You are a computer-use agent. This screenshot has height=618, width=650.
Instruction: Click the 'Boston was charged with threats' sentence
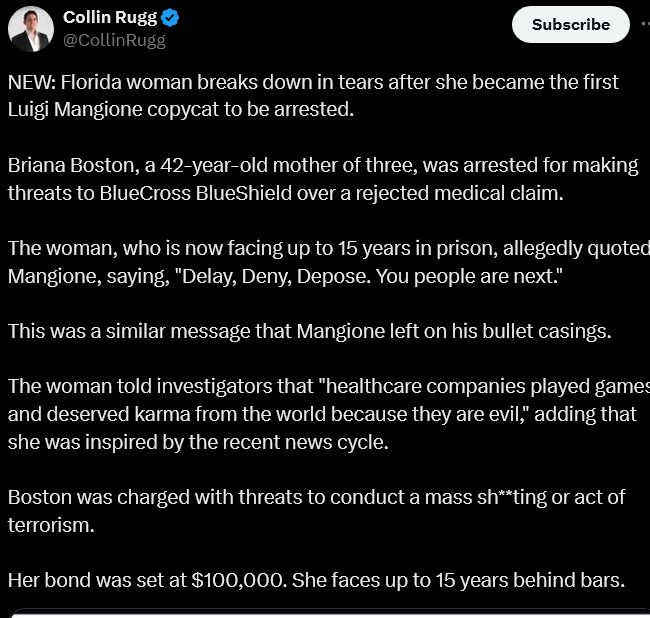(x=316, y=511)
